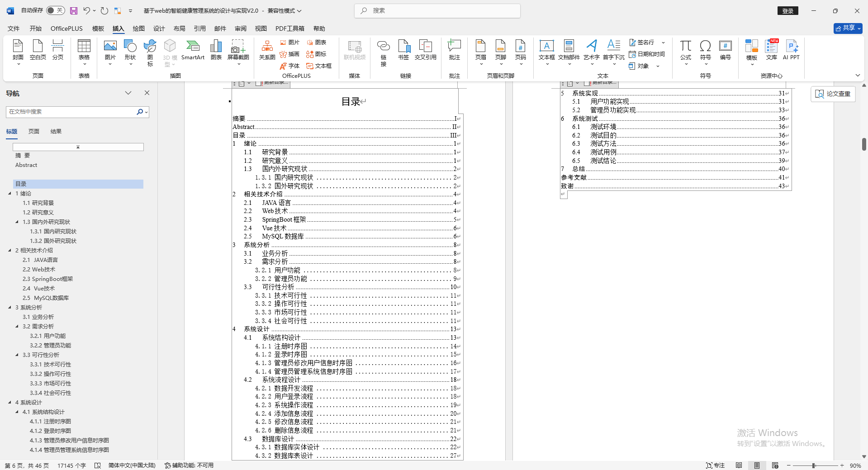Screen dimensions: 868x470
Task: Apply 首字下沉 drop cap
Action: click(x=613, y=50)
